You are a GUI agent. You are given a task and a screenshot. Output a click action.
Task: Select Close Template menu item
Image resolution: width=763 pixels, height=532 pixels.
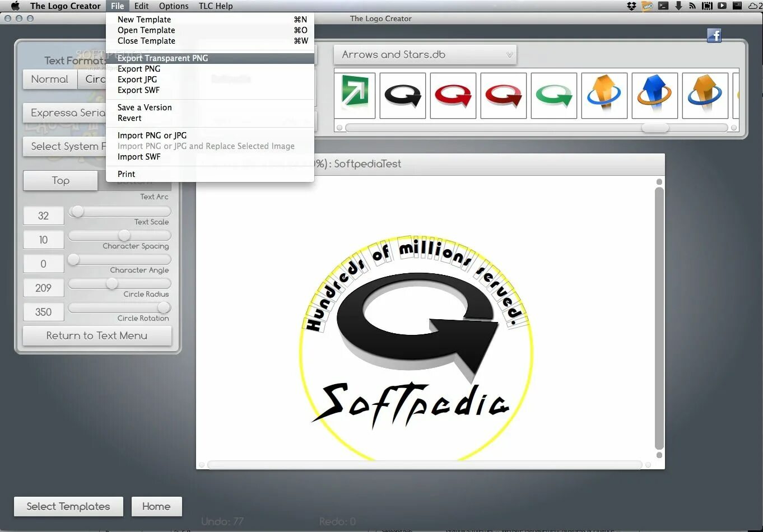[x=210, y=41]
